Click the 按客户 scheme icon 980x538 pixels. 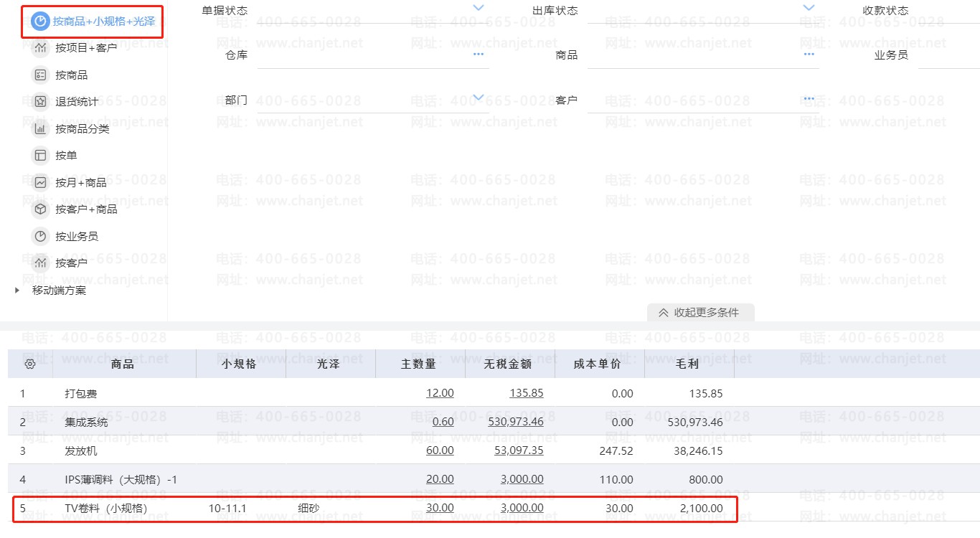click(x=40, y=263)
